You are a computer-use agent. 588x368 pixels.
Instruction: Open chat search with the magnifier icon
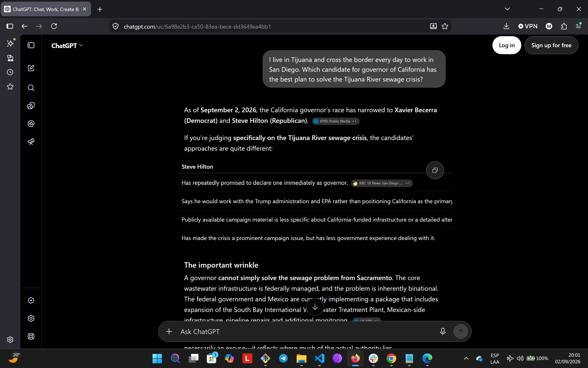pyautogui.click(x=31, y=88)
